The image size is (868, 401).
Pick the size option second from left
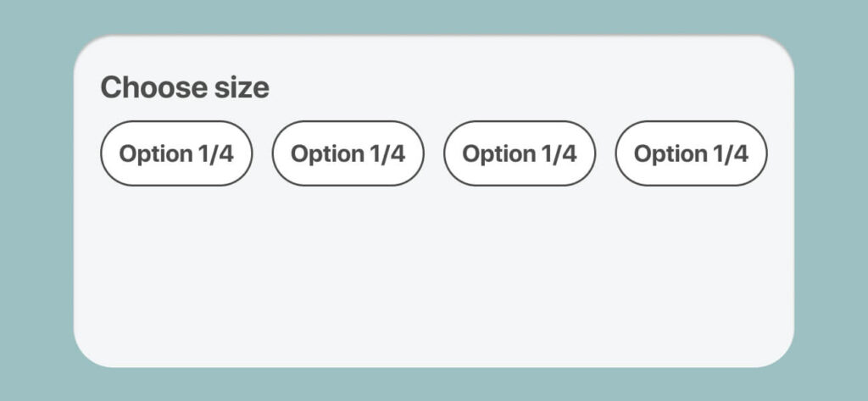coord(348,153)
